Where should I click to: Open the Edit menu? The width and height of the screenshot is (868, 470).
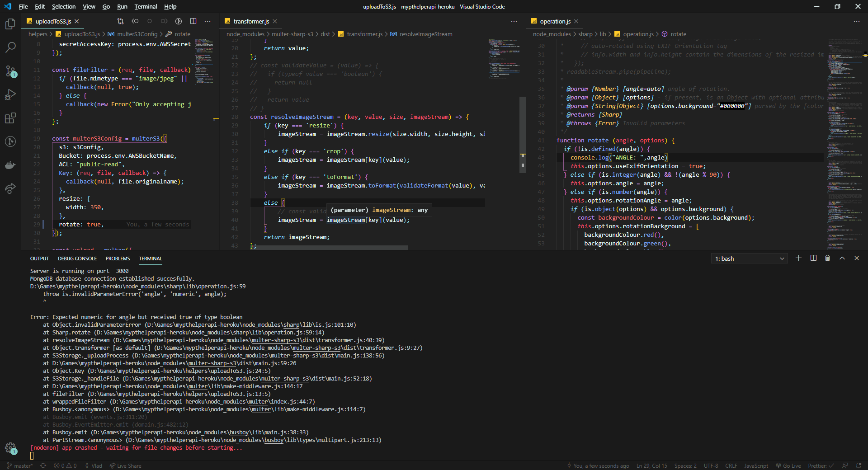(40, 6)
